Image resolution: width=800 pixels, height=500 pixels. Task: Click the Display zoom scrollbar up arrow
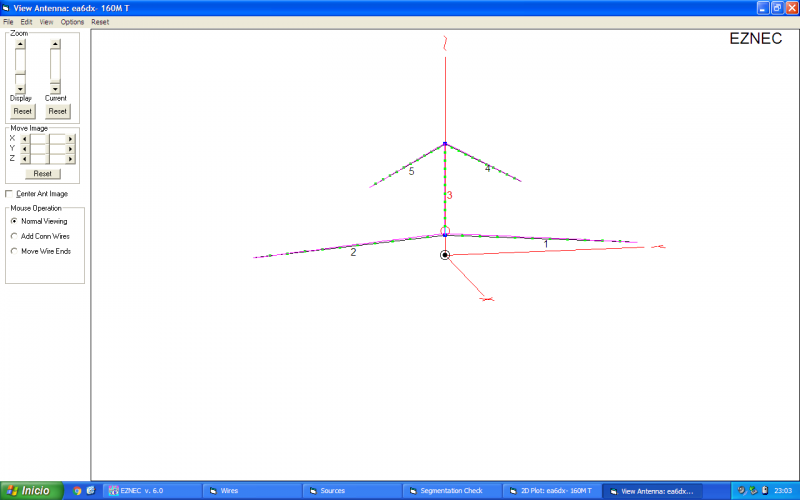[x=20, y=44]
